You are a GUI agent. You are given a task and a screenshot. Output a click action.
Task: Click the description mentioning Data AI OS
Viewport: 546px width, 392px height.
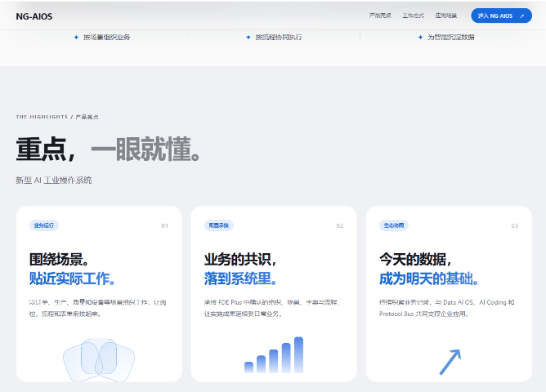click(447, 308)
